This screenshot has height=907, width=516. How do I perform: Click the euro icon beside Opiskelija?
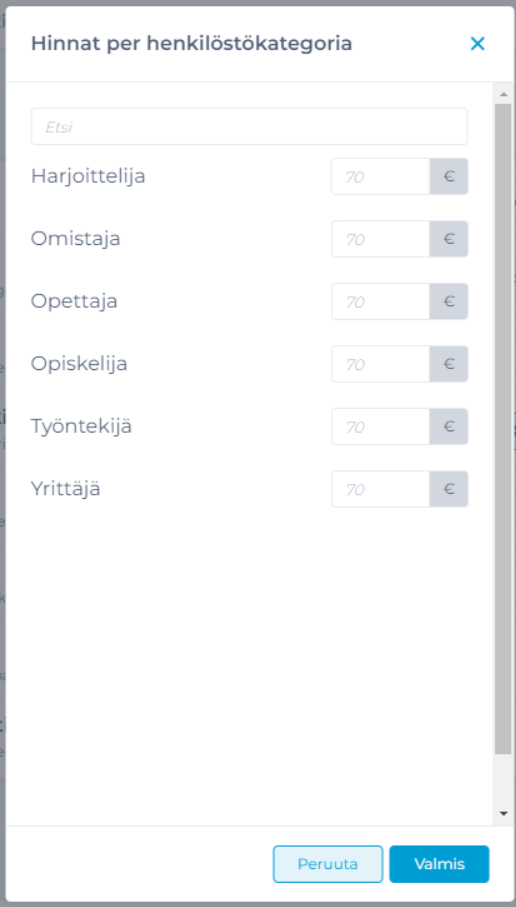[449, 364]
